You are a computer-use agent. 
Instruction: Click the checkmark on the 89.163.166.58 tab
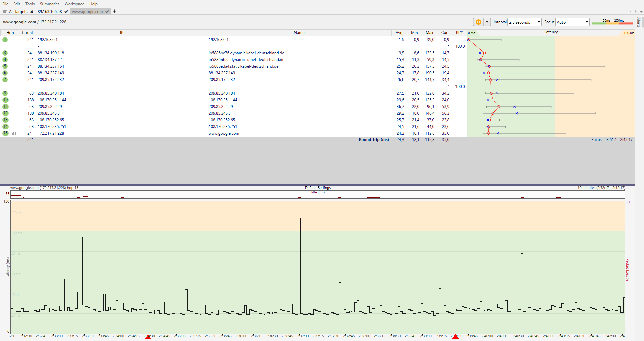66,11
